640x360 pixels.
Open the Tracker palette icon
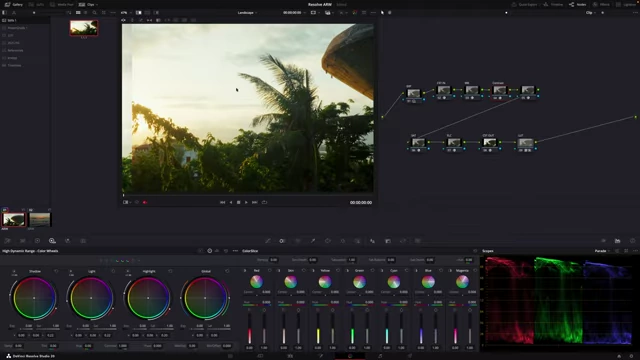pos(343,241)
